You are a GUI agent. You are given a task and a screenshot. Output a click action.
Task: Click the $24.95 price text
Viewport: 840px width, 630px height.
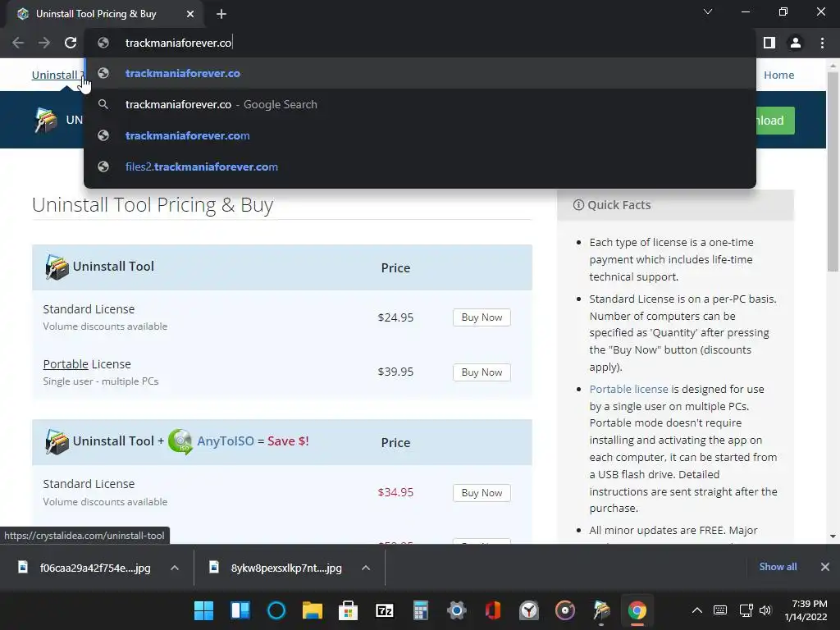pyautogui.click(x=395, y=317)
